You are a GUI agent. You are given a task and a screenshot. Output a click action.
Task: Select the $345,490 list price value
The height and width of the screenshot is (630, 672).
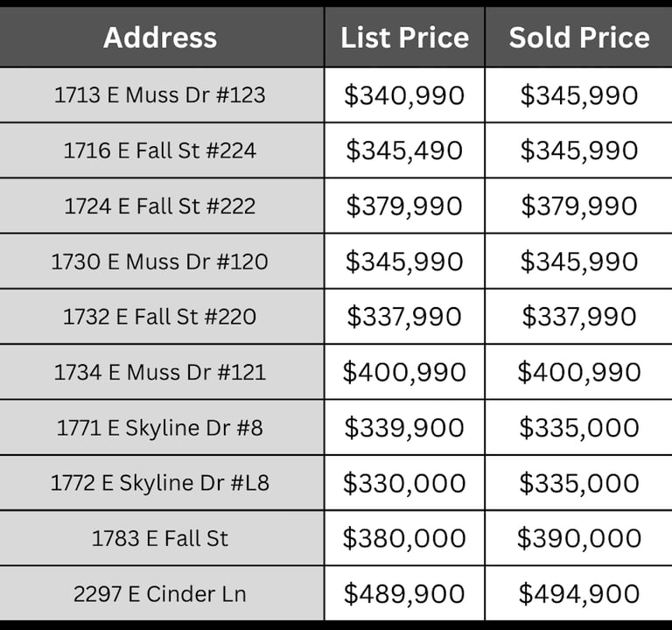[404, 150]
